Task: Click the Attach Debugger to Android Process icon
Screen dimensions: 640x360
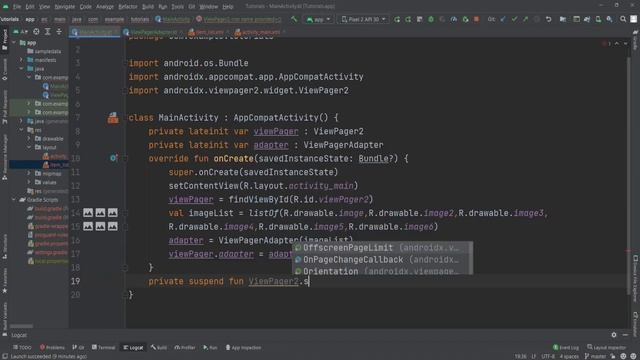Action: coord(465,19)
